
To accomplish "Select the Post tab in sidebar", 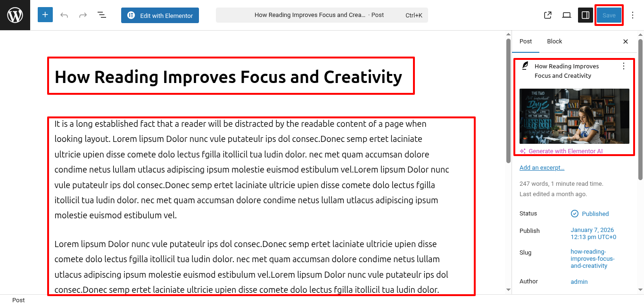I will point(526,41).
